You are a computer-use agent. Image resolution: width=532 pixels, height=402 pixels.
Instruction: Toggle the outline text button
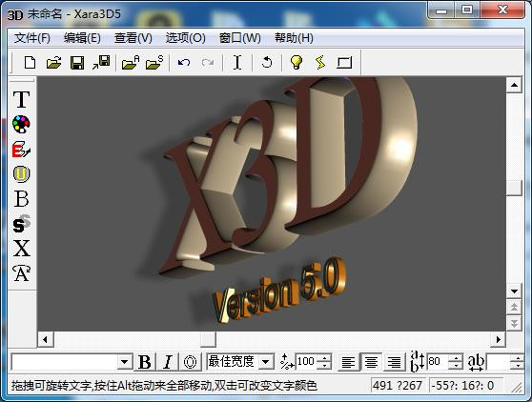click(190, 362)
